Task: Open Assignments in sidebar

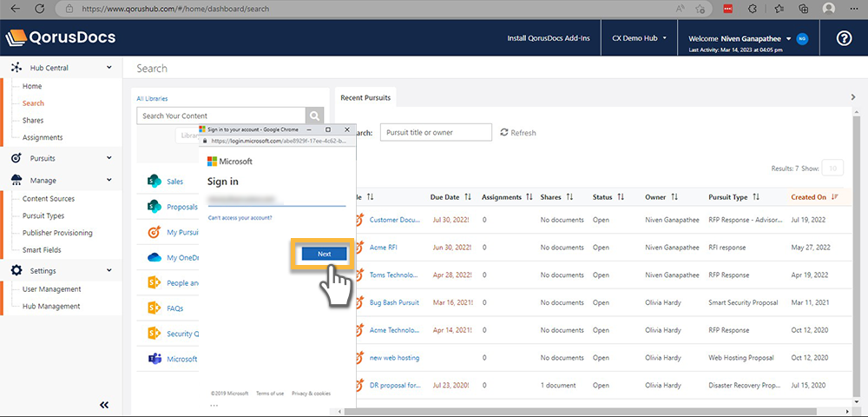Action: click(x=43, y=137)
